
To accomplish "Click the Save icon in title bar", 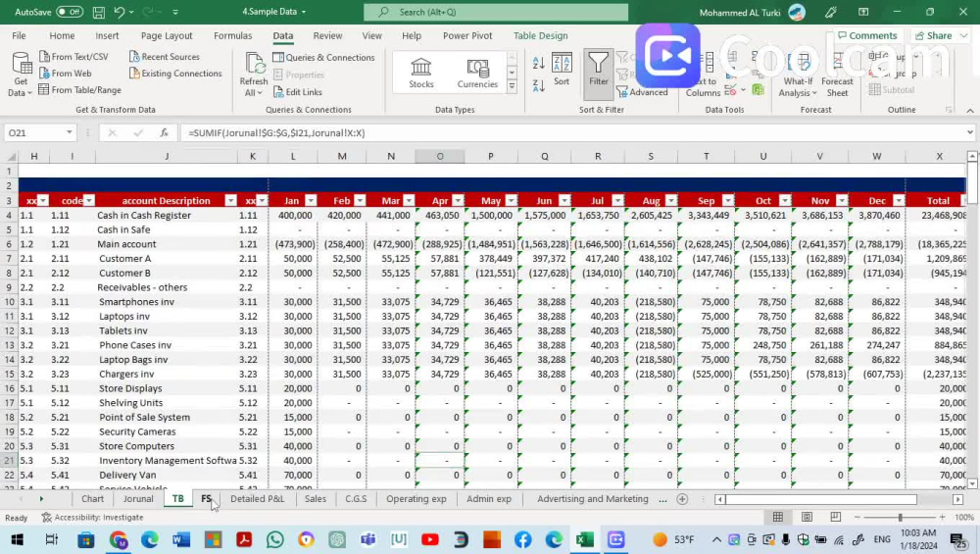I will coord(99,12).
